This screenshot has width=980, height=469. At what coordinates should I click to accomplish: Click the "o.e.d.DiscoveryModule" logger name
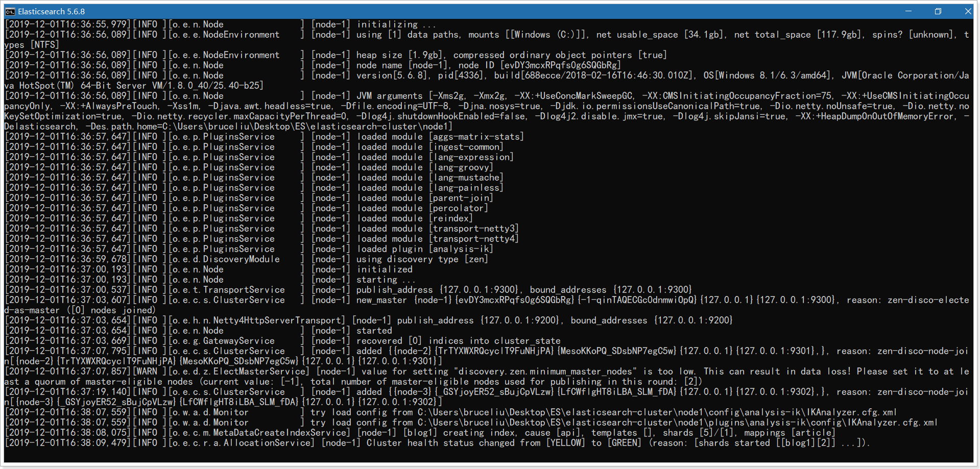pos(226,259)
